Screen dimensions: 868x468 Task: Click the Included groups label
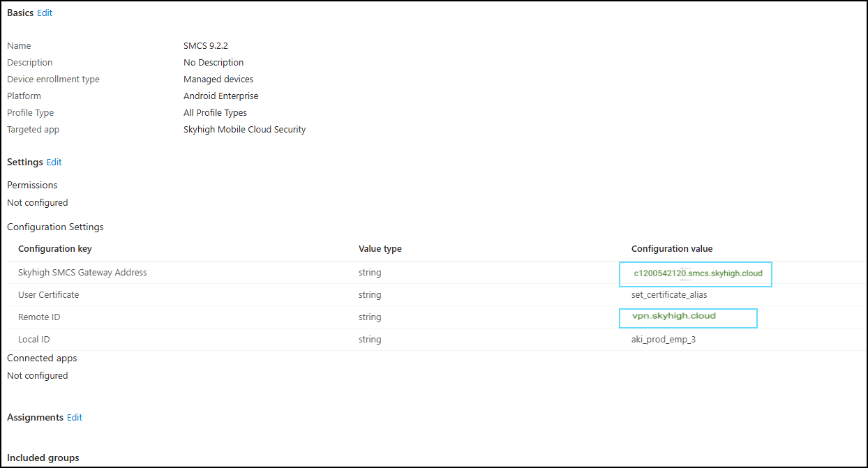click(x=43, y=458)
